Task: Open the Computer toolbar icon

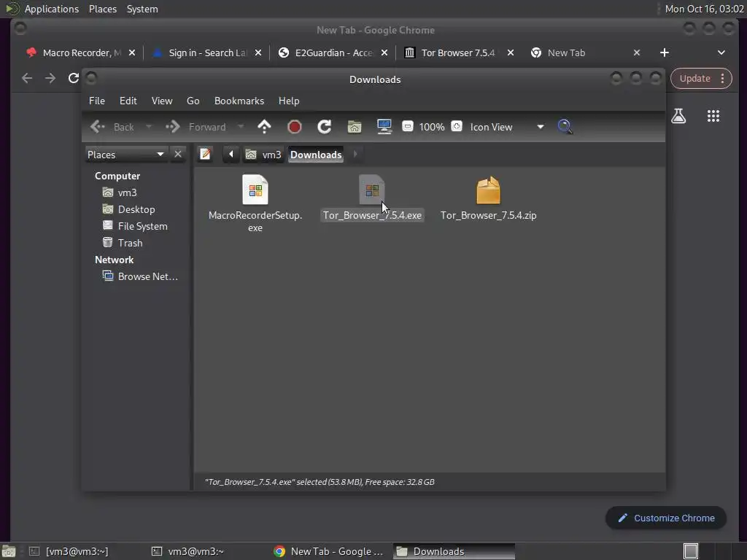Action: point(384,127)
